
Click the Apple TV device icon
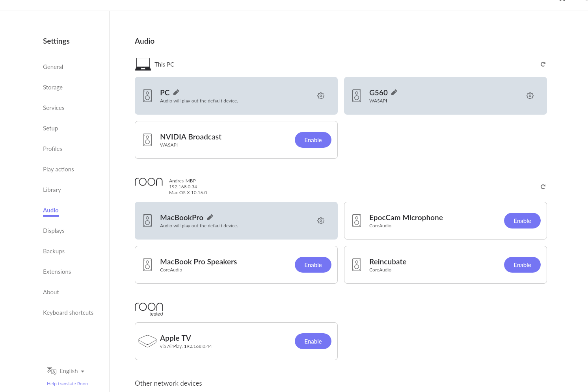[x=147, y=341]
